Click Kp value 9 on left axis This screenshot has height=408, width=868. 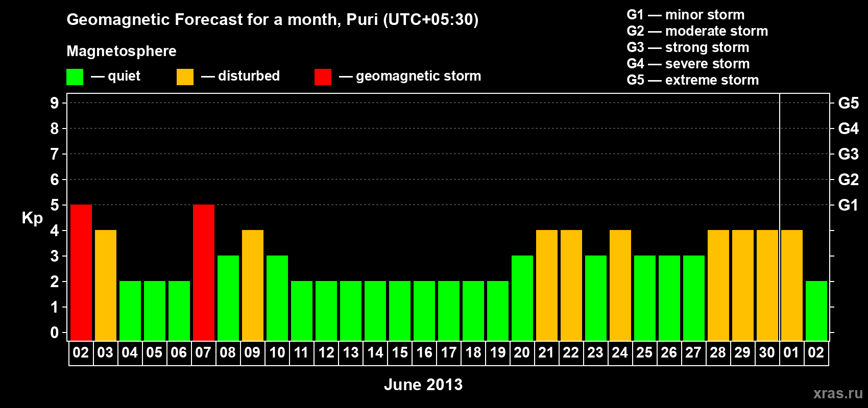click(55, 103)
